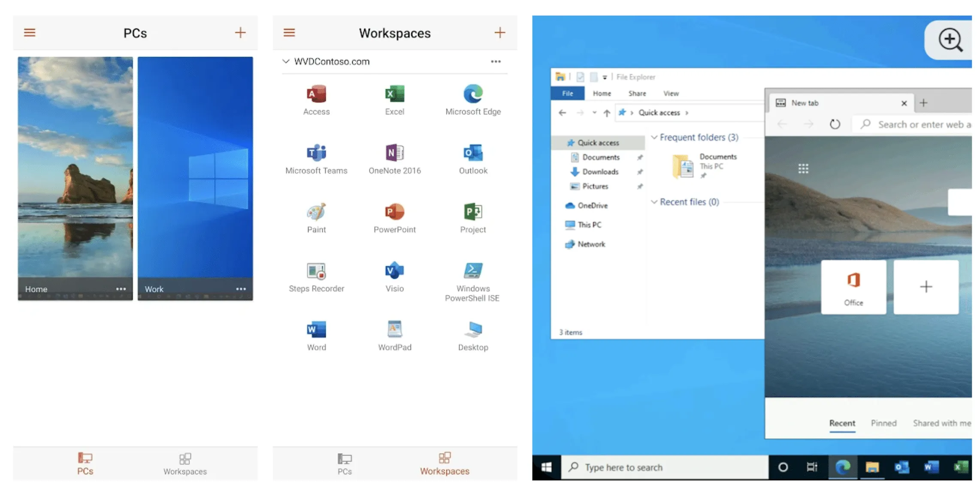Screen dimensions: 980x488
Task: Click the Office tile on Edge new tab
Action: coord(853,287)
